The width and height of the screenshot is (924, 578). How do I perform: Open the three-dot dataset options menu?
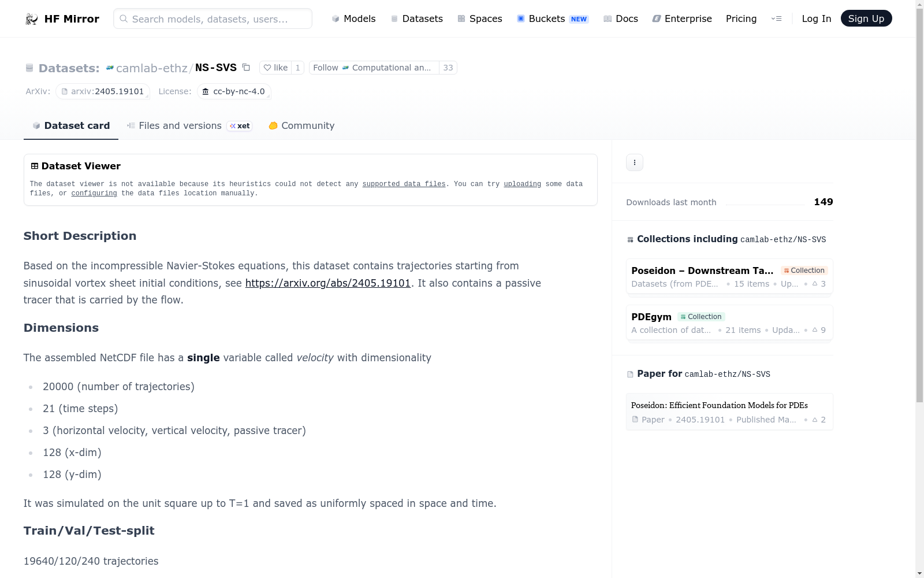[x=635, y=162]
